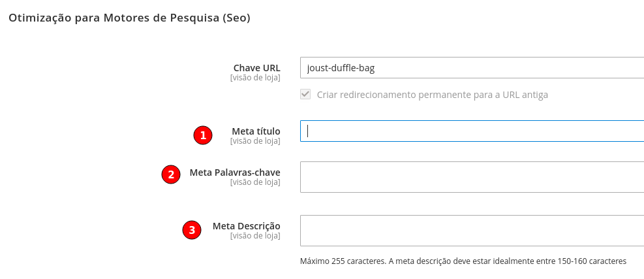This screenshot has width=644, height=279.
Task: Select the Meta Palavras-chave label
Action: click(x=235, y=172)
